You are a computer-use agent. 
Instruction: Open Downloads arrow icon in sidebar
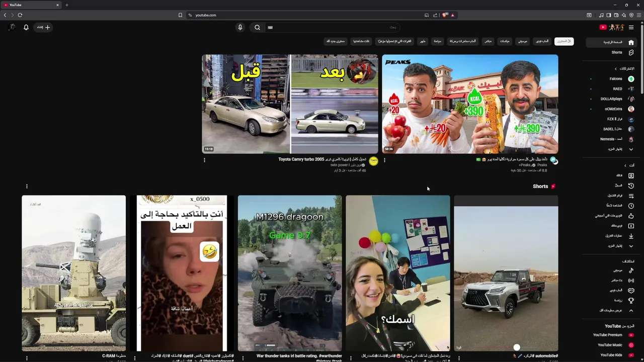click(x=631, y=236)
